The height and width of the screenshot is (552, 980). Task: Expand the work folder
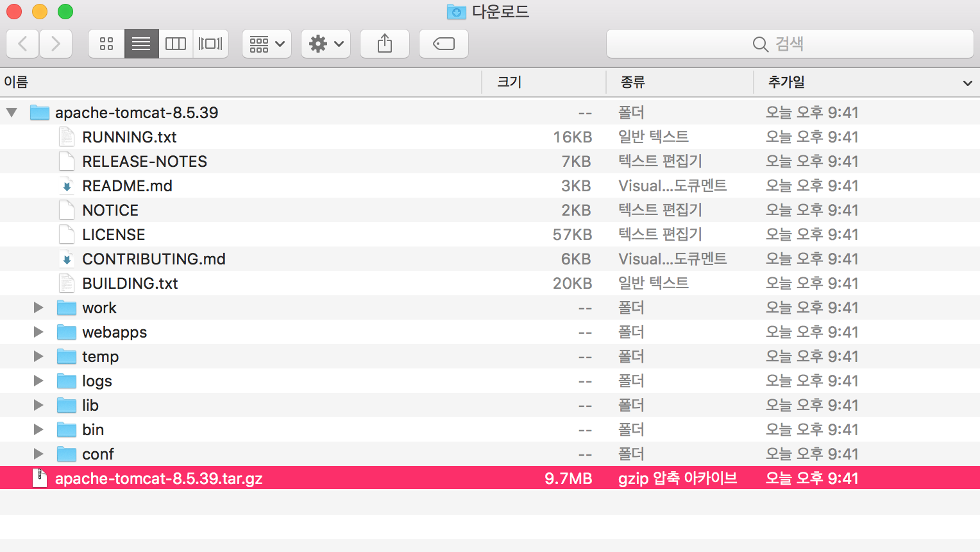click(x=38, y=307)
